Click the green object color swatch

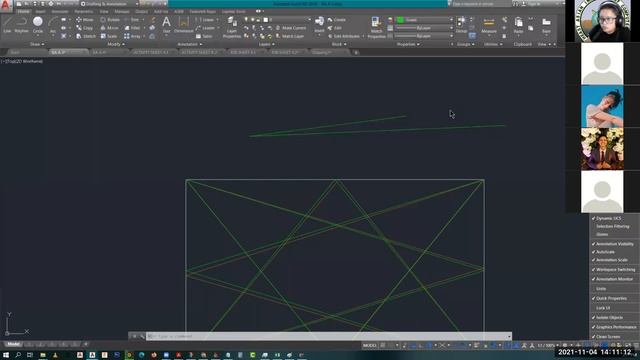point(400,20)
